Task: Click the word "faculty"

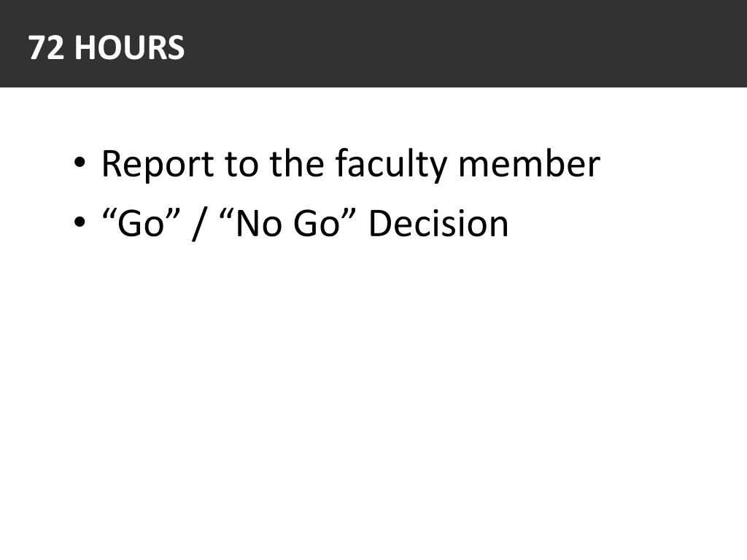Action: pos(391,166)
